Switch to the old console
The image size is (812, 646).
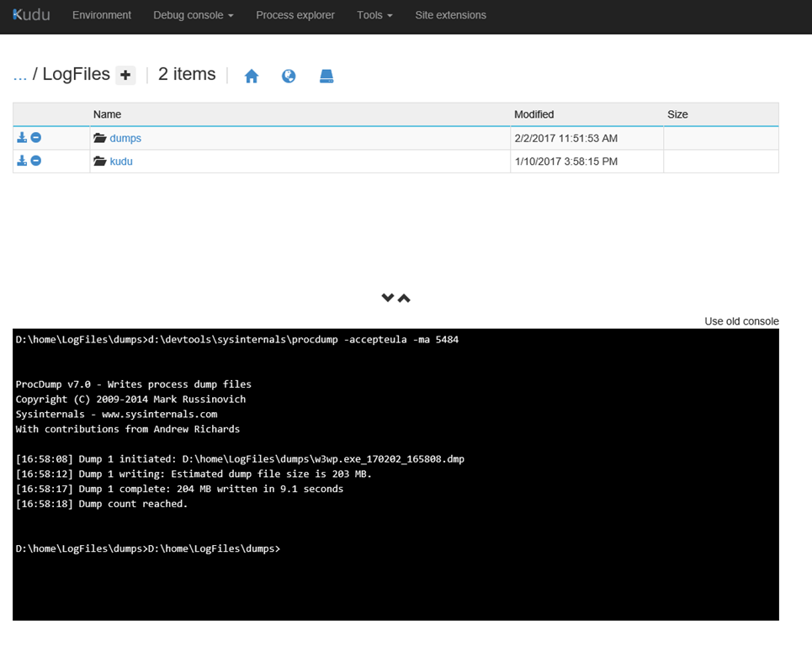coord(741,321)
